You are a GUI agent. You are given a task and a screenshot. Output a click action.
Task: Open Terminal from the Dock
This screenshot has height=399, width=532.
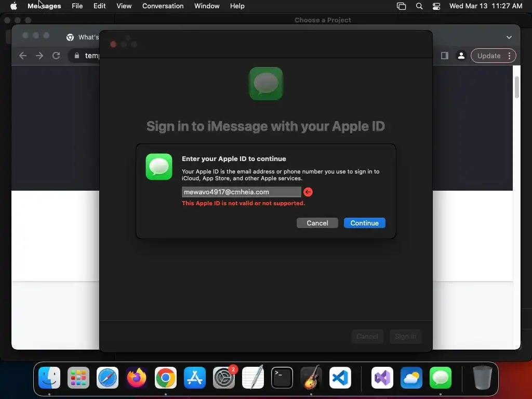282,378
